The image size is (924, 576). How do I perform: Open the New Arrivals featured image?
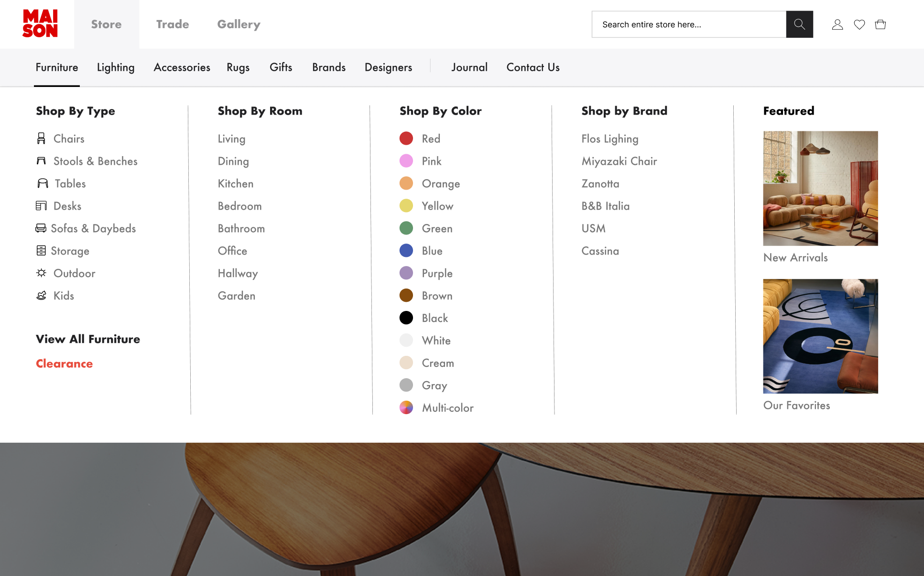[820, 188]
